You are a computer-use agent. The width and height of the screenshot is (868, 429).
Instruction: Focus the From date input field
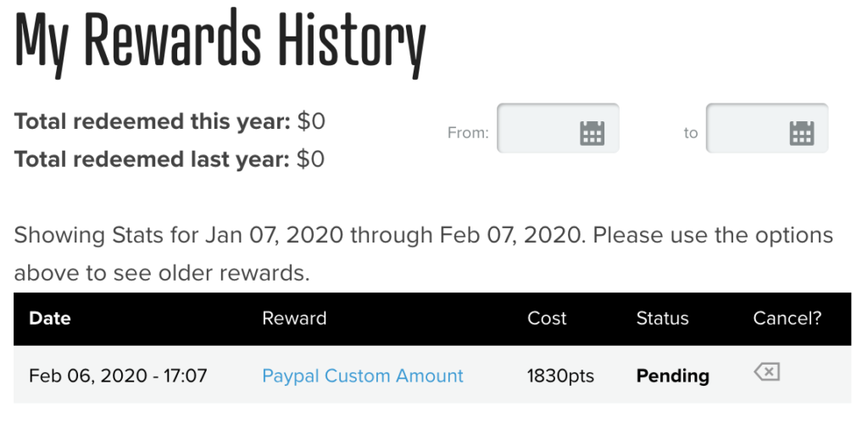pyautogui.click(x=558, y=128)
